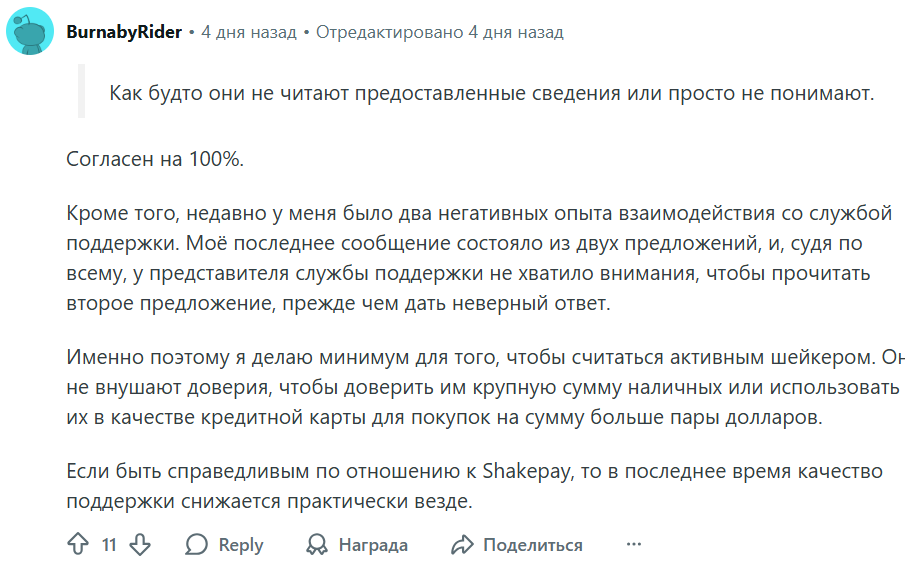Click the Поделиться share arrow icon

[462, 545]
